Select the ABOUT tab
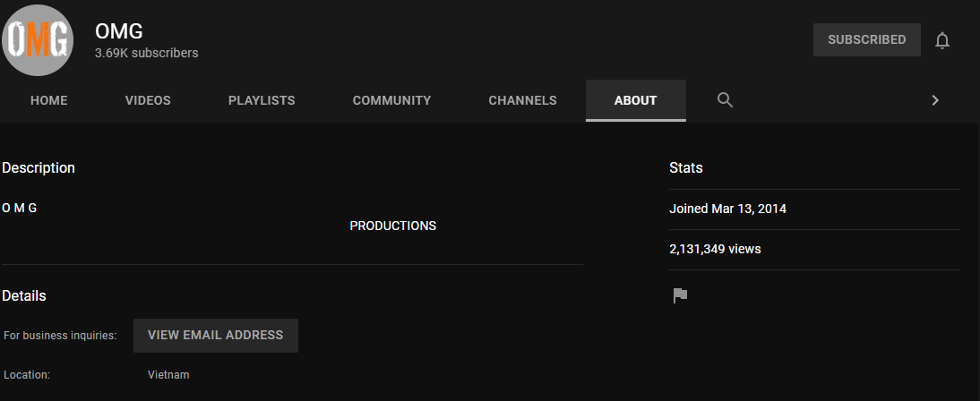980x401 pixels. pos(635,100)
